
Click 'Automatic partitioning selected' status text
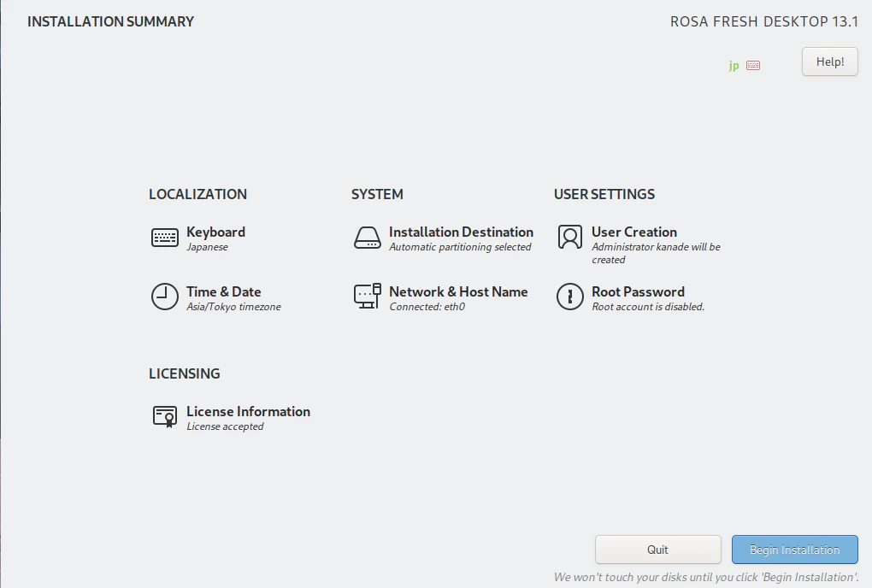click(x=460, y=247)
